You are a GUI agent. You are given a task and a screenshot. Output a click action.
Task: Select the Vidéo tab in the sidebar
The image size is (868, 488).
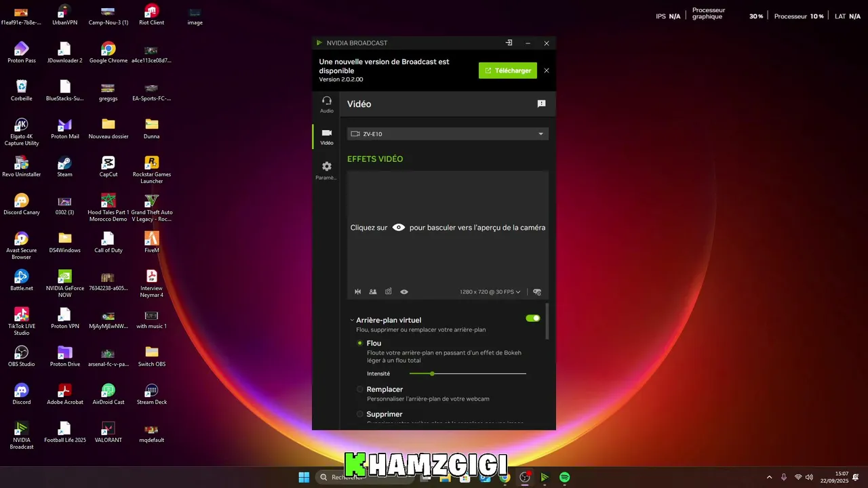[327, 136]
